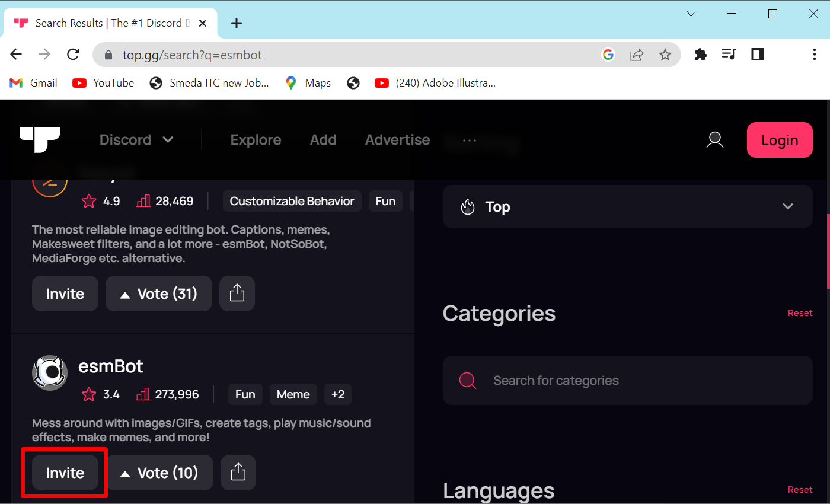Open the three-dot more menu in the navbar
Image resolution: width=830 pixels, height=504 pixels.
(x=469, y=140)
